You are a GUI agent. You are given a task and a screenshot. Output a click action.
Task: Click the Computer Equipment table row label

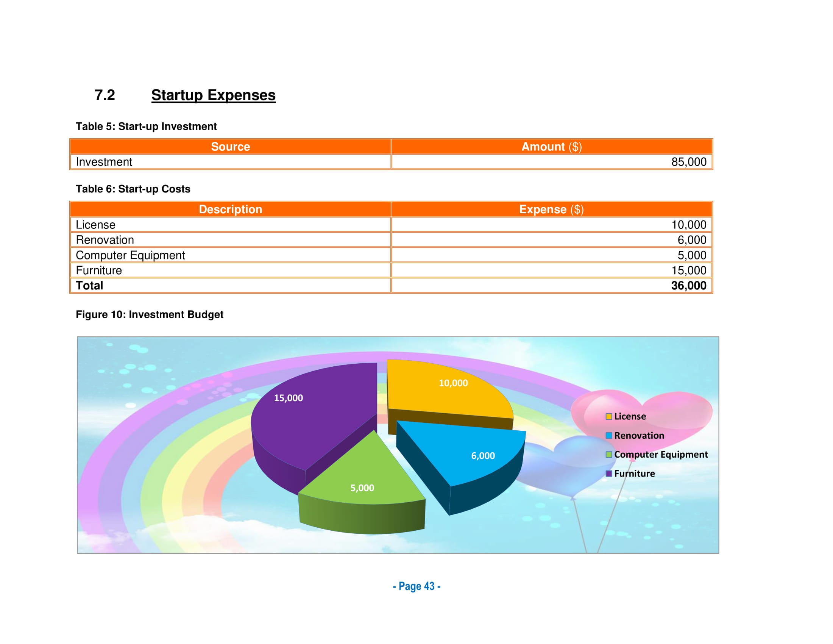pos(130,255)
